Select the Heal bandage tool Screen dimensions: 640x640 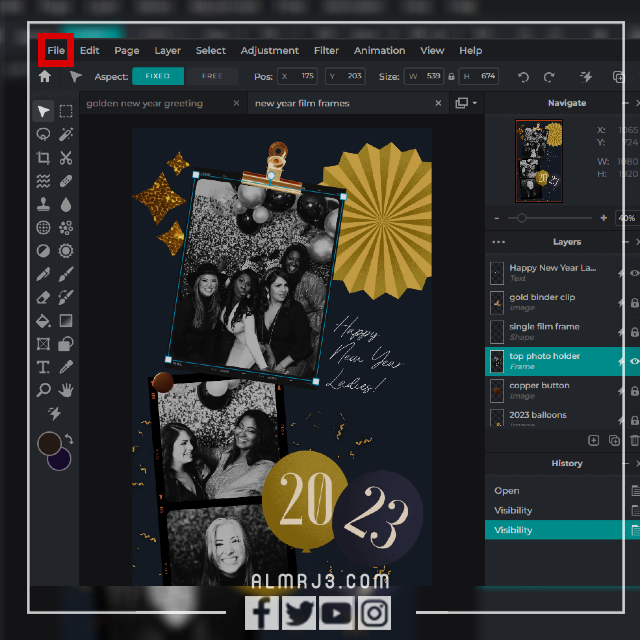[66, 181]
